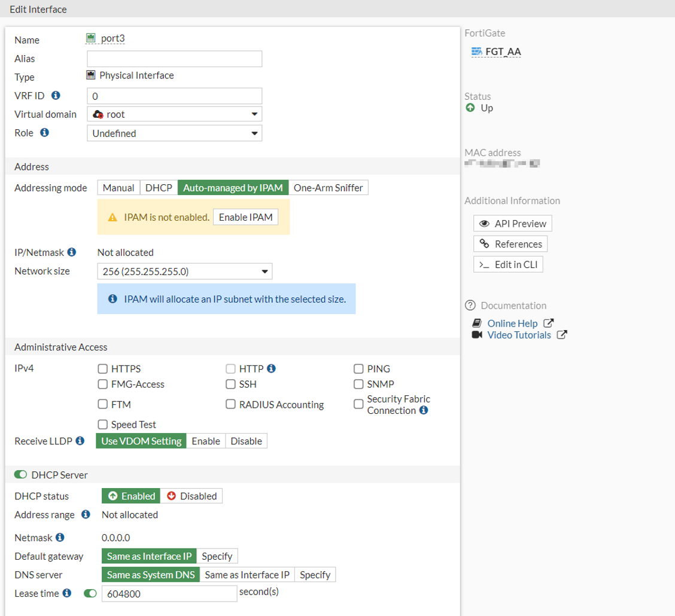Click the Address range info icon
675x616 pixels.
[x=86, y=514]
